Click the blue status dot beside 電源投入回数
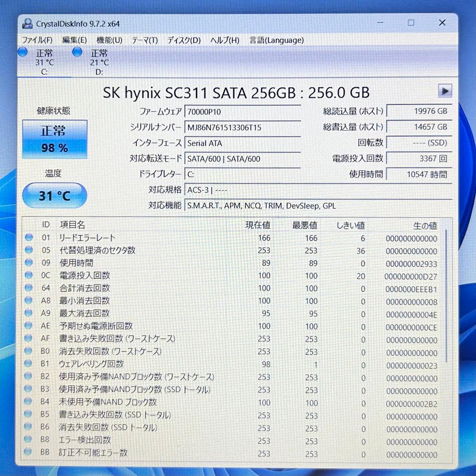This screenshot has width=476, height=476. (x=29, y=275)
